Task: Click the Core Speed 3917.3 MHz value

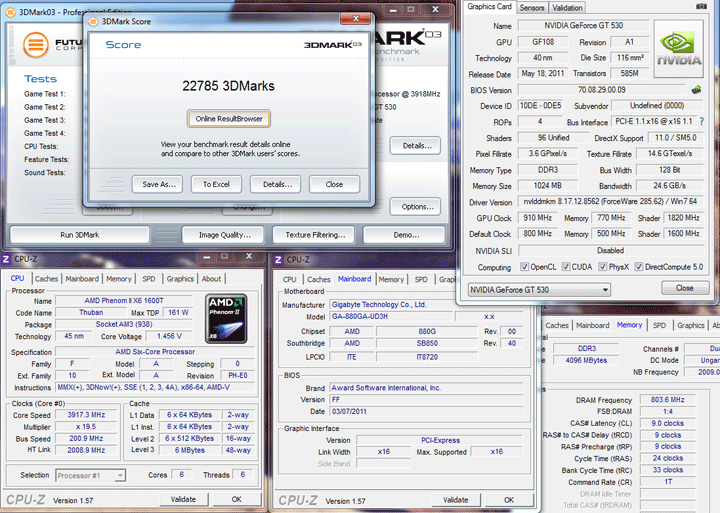Action: pyautogui.click(x=86, y=415)
